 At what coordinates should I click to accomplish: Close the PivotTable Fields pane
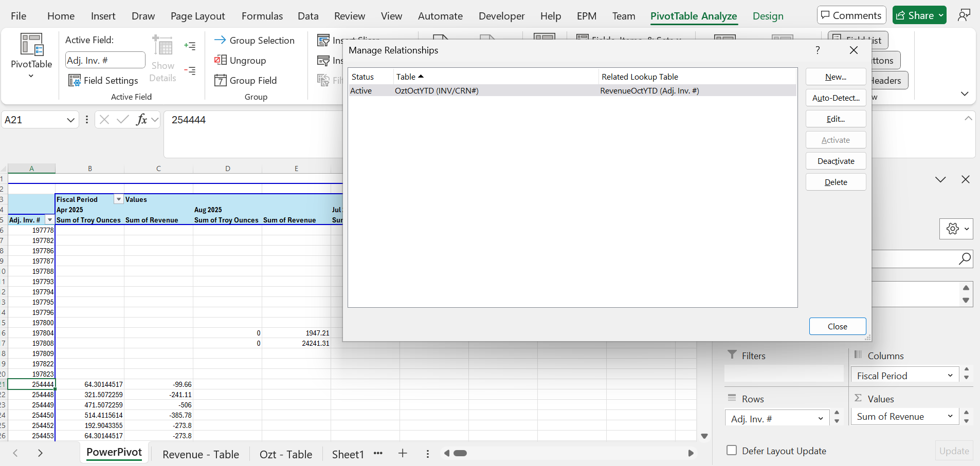966,179
